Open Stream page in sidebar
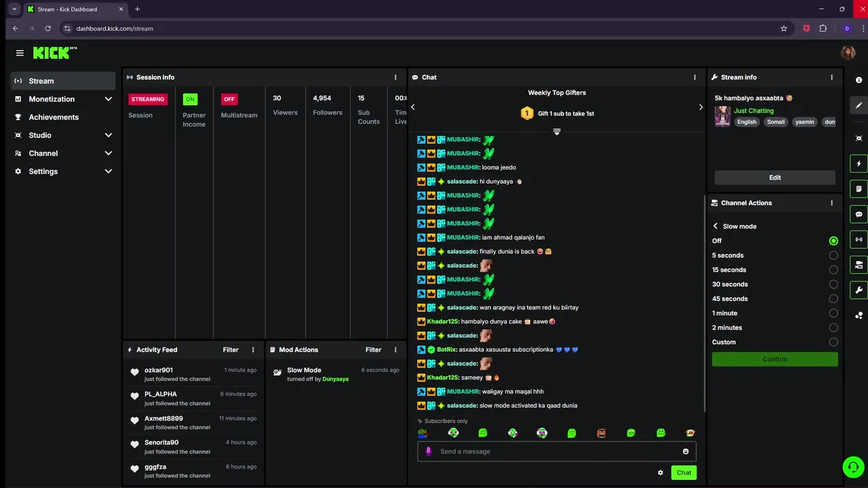 tap(63, 81)
